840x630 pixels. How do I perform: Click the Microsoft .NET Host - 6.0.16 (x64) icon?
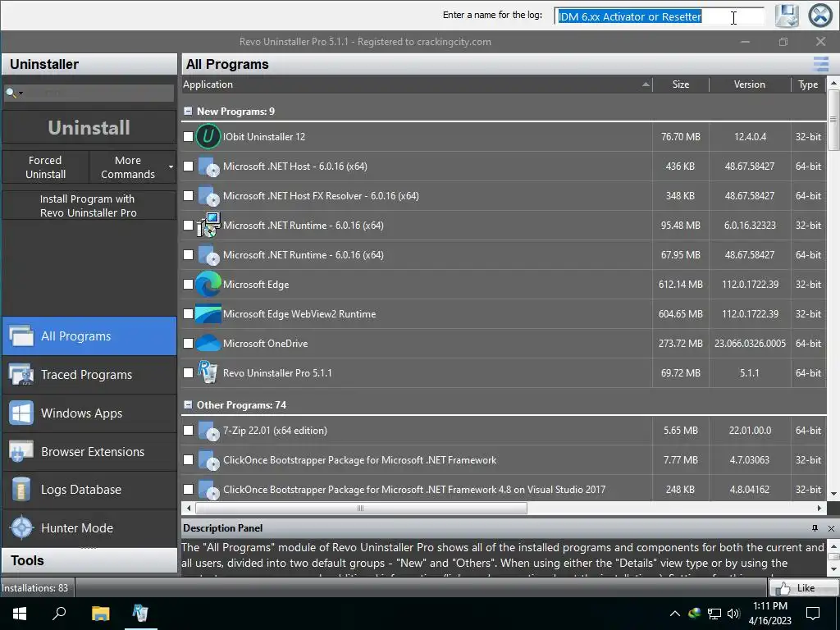(208, 167)
